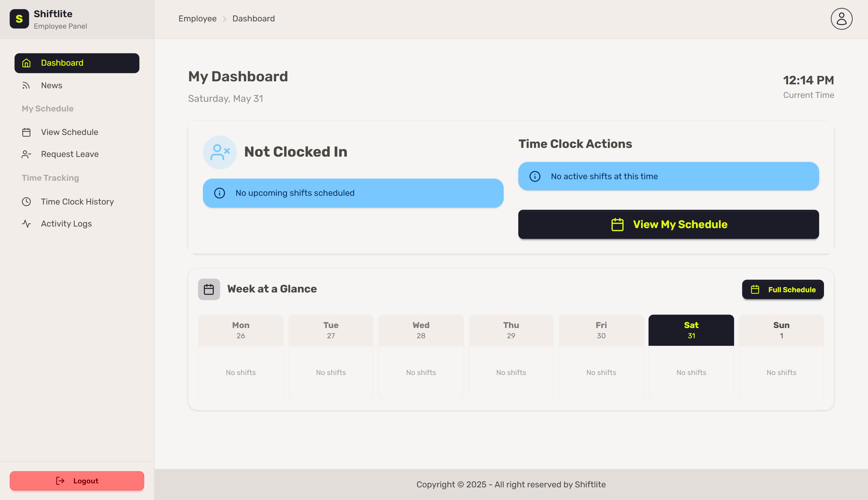Click the Request Leave person icon
868x500 pixels.
pos(27,154)
